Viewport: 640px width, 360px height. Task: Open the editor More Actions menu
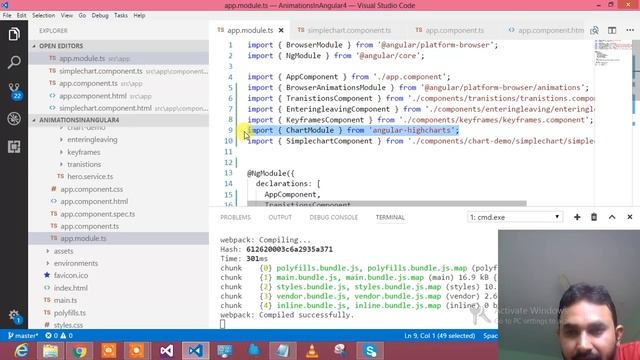pyautogui.click(x=630, y=30)
